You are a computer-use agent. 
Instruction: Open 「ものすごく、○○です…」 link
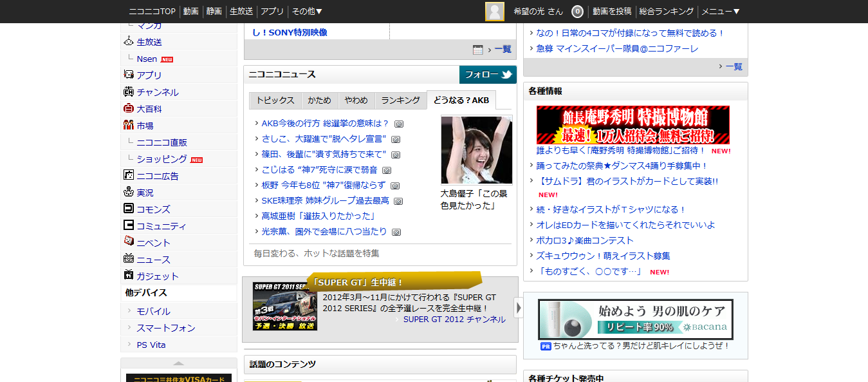[x=589, y=271]
